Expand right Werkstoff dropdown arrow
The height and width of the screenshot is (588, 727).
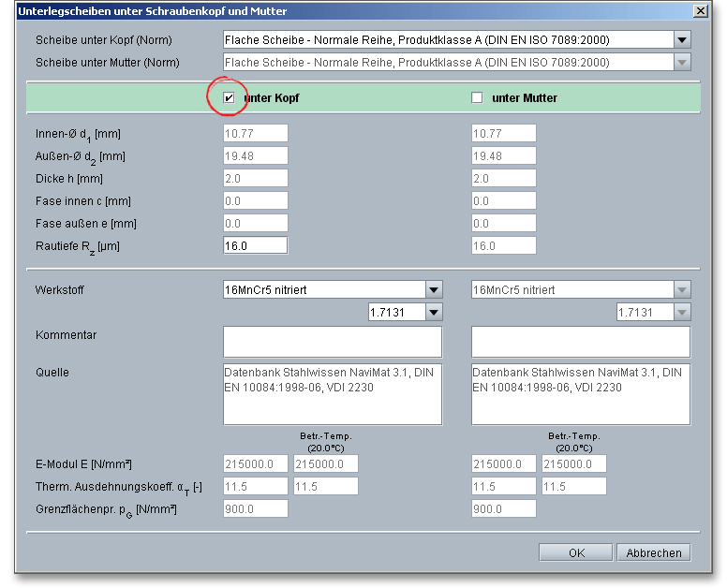click(x=682, y=290)
